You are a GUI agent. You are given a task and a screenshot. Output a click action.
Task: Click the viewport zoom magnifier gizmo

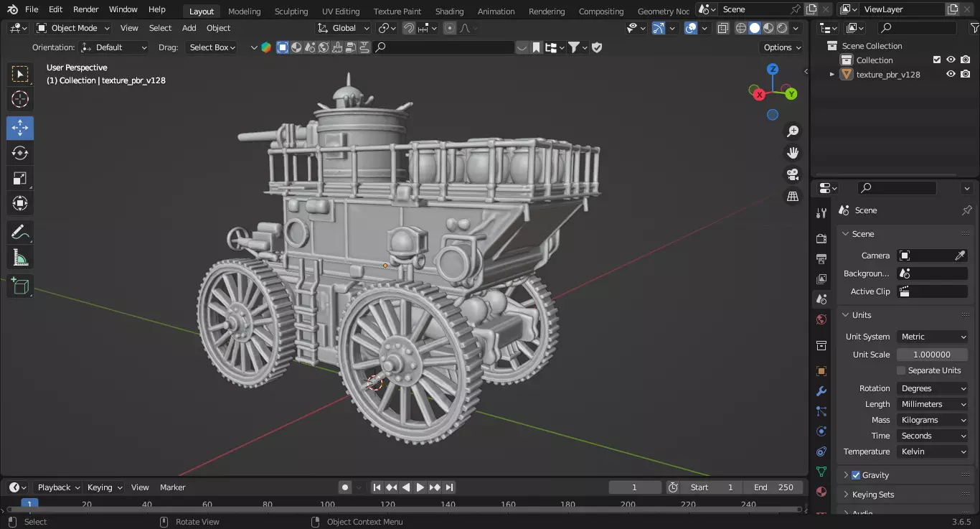coord(793,131)
